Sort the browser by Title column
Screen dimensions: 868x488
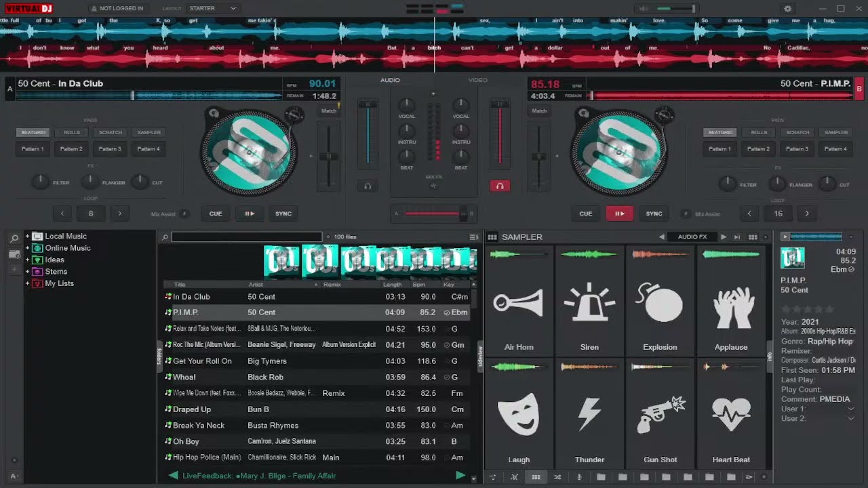[180, 285]
